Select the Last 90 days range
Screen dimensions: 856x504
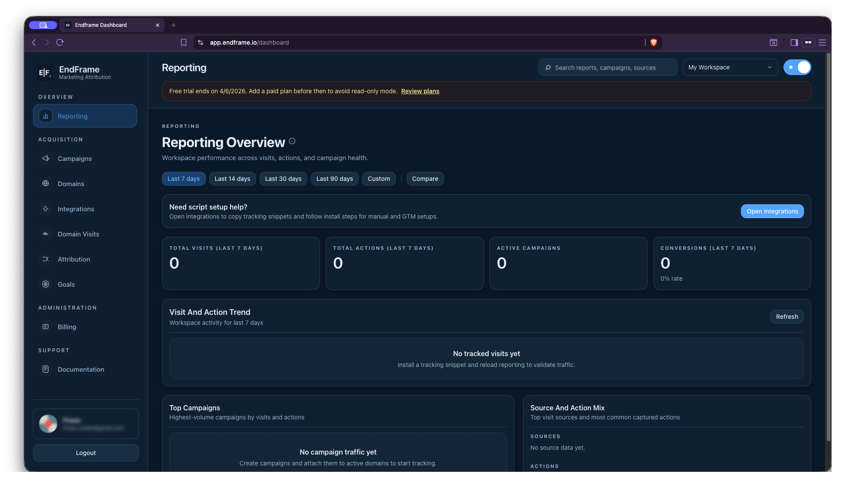(334, 179)
